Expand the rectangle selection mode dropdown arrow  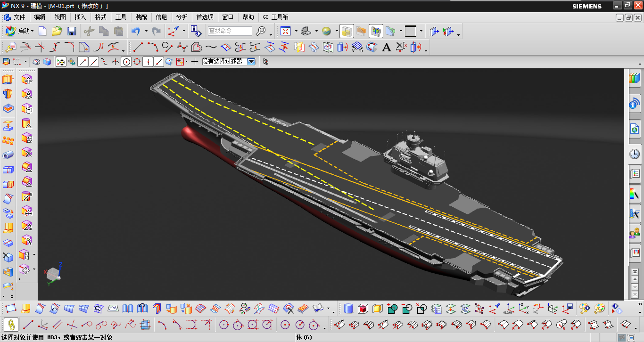[x=25, y=62]
